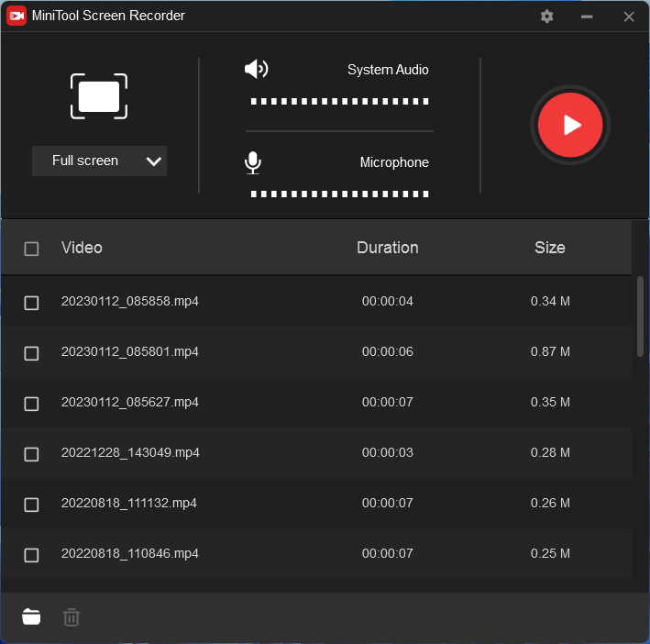Select file name 20221228_143049.mp4

point(130,452)
